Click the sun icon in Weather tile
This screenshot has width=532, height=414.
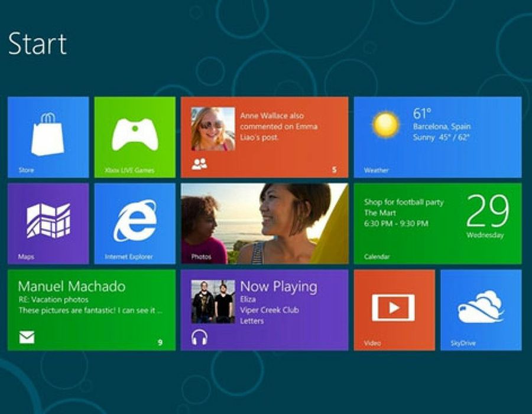pos(385,125)
